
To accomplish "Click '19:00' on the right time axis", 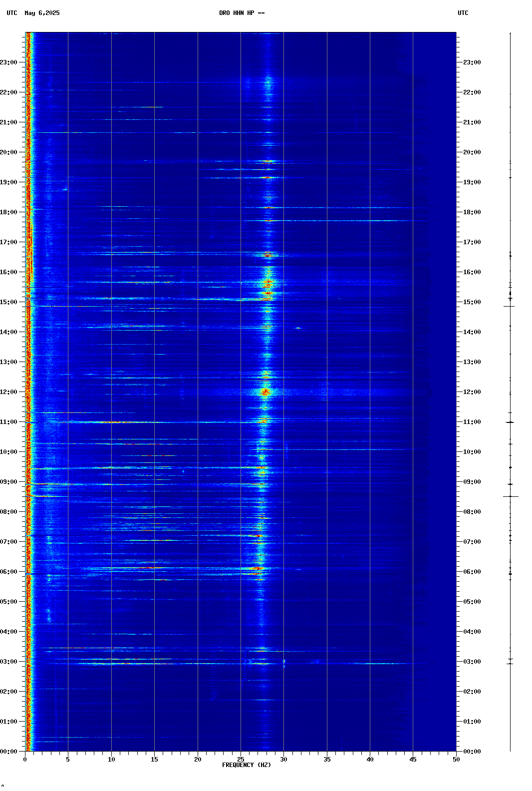I will tap(472, 182).
